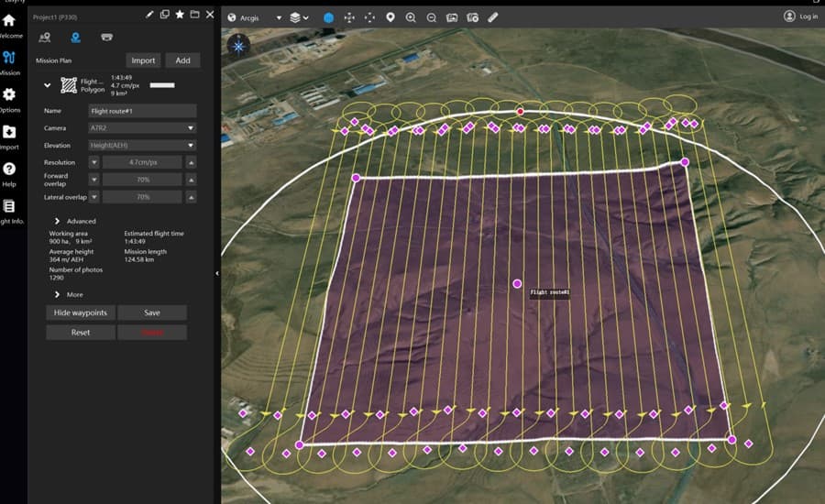Collapse the left panel with the arrow handle
This screenshot has width=825, height=504.
click(217, 273)
